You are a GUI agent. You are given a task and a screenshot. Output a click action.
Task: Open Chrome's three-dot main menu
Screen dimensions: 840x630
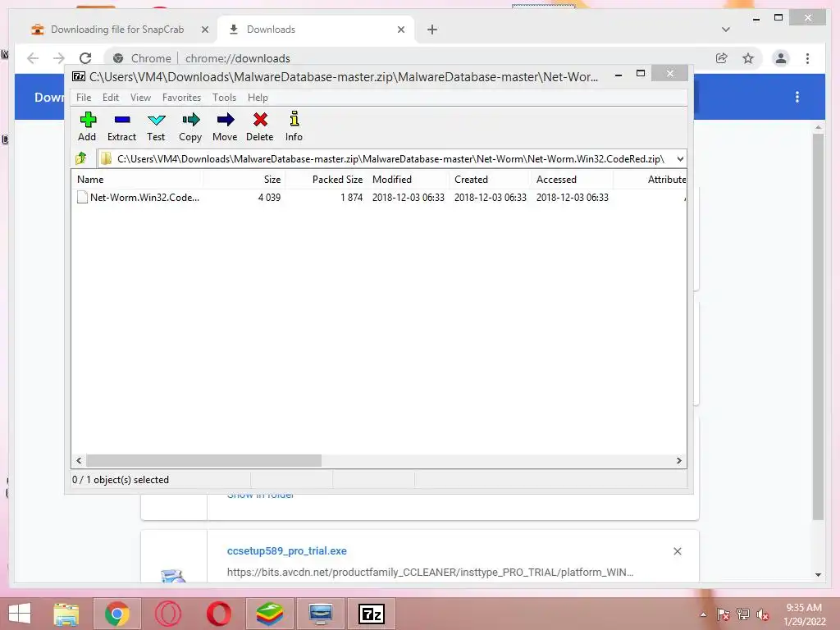pos(807,58)
